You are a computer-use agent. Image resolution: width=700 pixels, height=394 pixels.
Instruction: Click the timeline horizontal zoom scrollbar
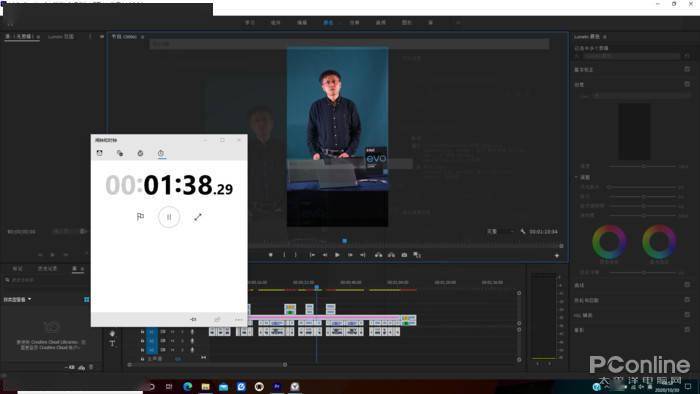tap(207, 365)
